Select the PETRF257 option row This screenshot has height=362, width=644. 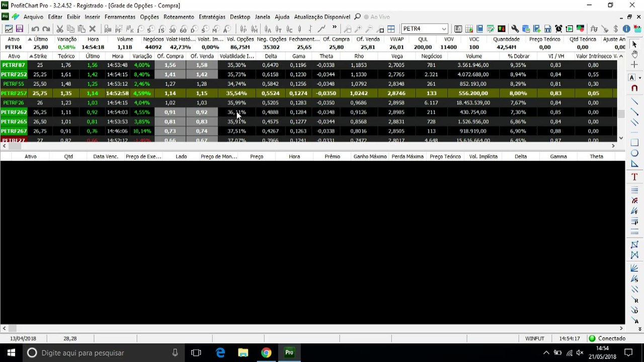coord(308,93)
